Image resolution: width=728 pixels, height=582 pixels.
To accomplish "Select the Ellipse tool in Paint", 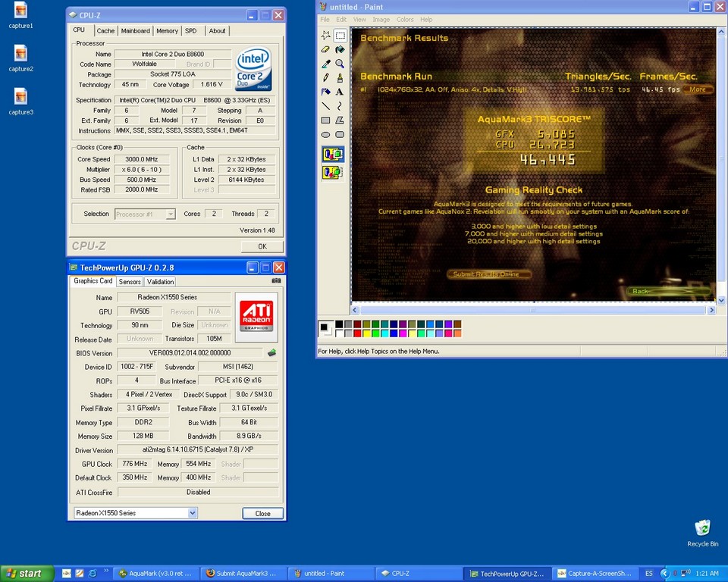I will pyautogui.click(x=326, y=135).
